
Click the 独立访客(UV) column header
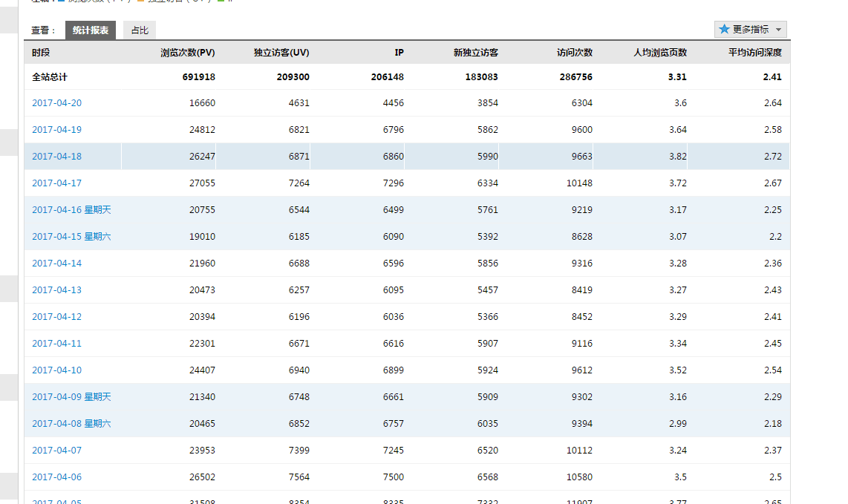click(281, 53)
